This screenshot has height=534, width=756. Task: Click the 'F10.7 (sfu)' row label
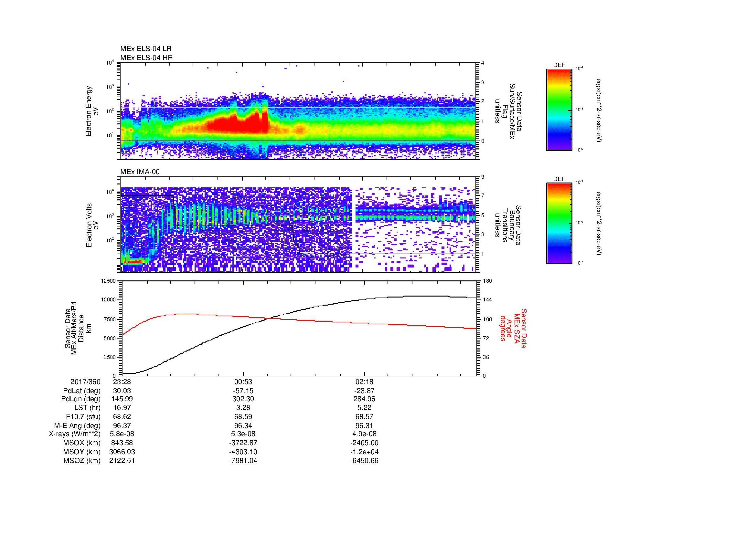click(83, 416)
